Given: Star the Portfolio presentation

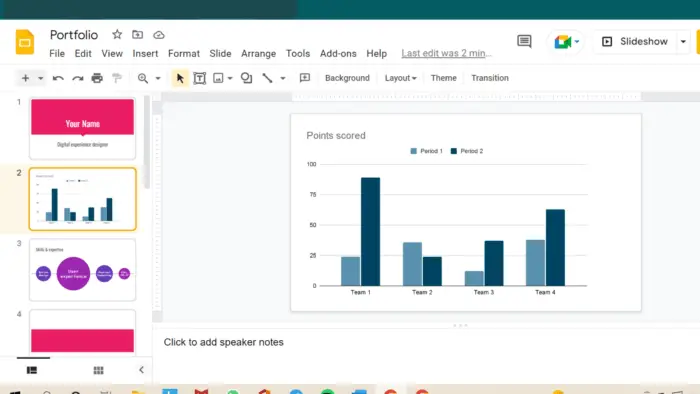Looking at the screenshot, I should (x=117, y=34).
